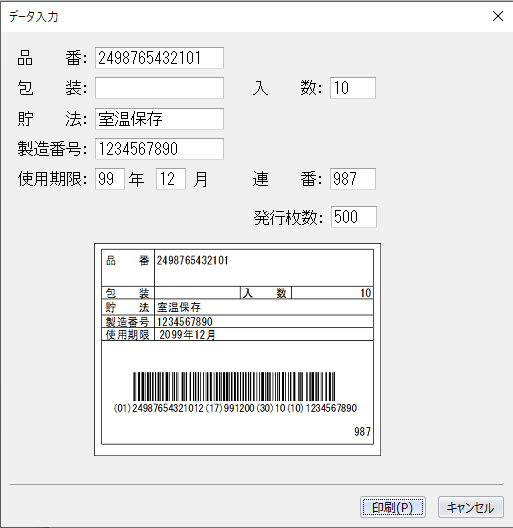The width and height of the screenshot is (513, 528).
Task: Click the 品番 input field
Action: 159,58
